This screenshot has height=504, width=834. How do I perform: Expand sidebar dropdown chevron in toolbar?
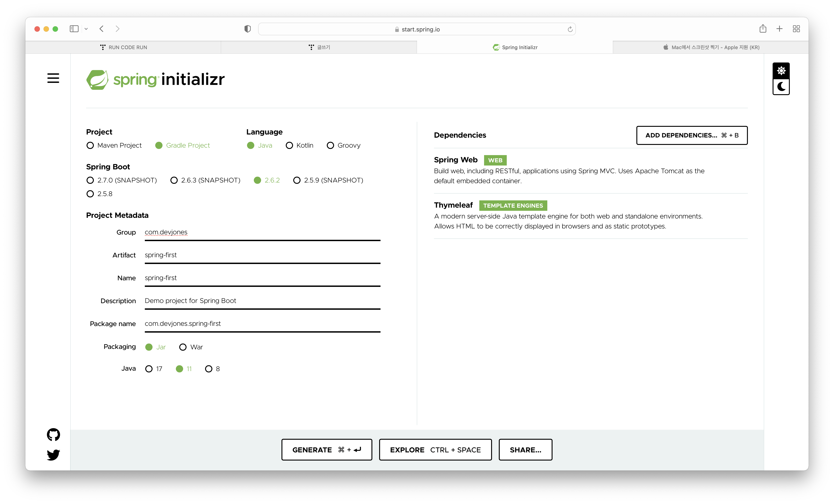86,29
